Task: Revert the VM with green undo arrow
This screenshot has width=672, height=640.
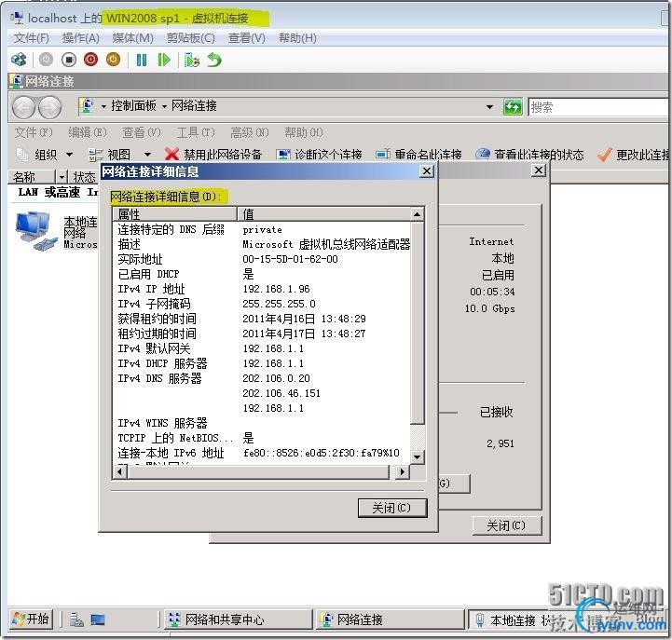Action: (x=213, y=60)
